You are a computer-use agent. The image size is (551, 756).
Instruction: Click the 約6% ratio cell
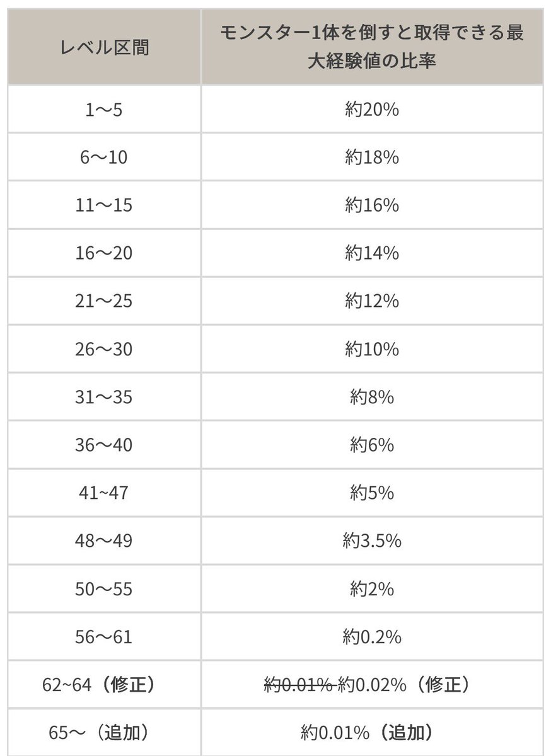click(x=372, y=445)
